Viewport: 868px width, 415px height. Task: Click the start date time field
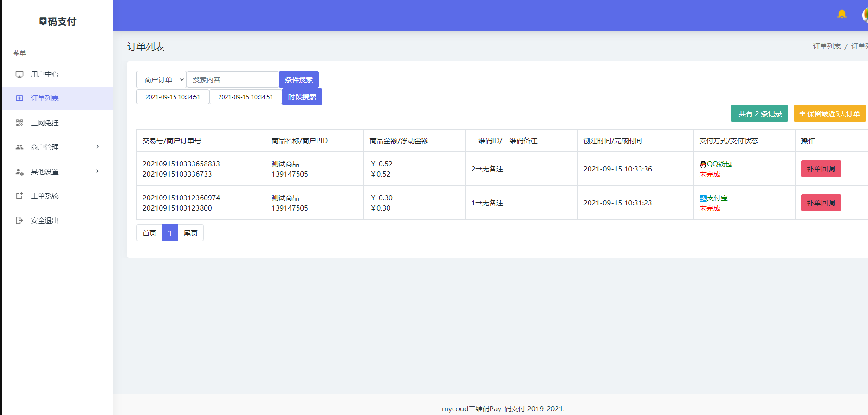(173, 97)
